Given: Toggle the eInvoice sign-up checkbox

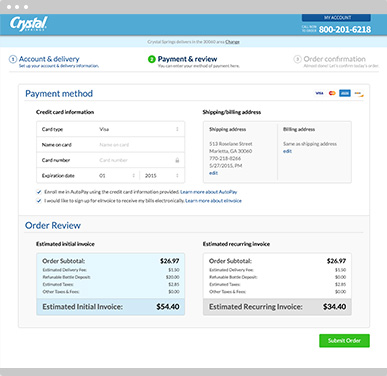Looking at the screenshot, I should click(39, 201).
